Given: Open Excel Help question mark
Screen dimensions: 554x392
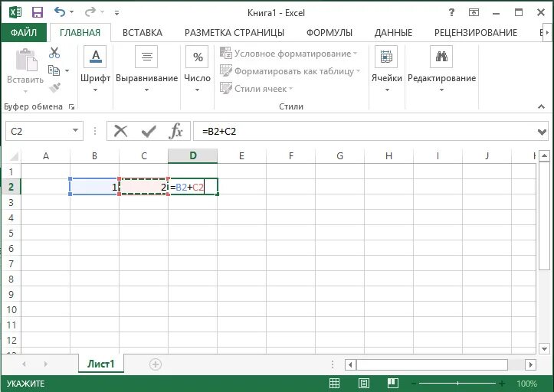Looking at the screenshot, I should (451, 13).
